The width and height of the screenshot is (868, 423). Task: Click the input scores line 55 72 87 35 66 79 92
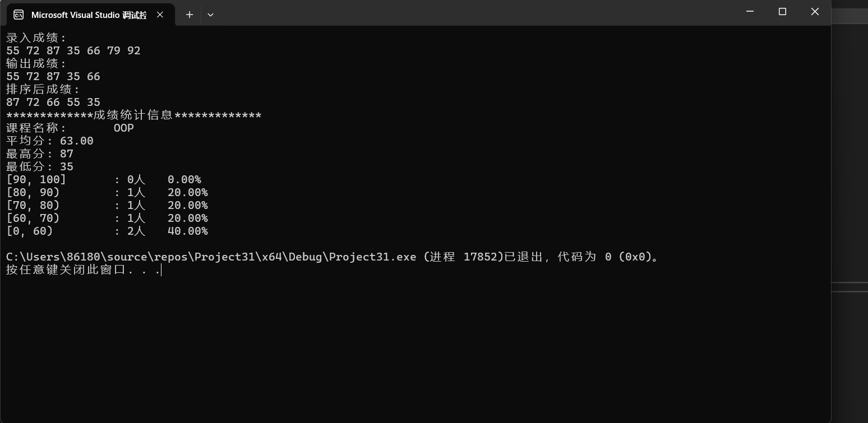pos(73,51)
